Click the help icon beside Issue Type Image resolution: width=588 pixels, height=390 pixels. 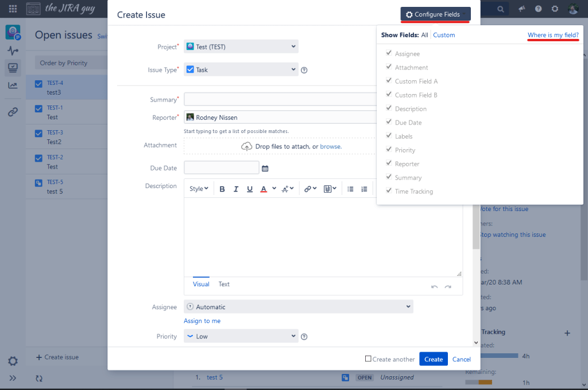(x=304, y=71)
